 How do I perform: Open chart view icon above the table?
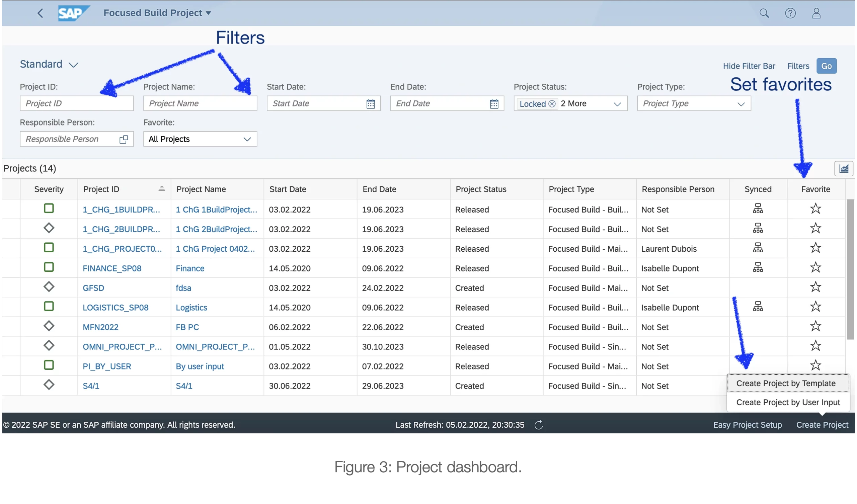(x=843, y=169)
